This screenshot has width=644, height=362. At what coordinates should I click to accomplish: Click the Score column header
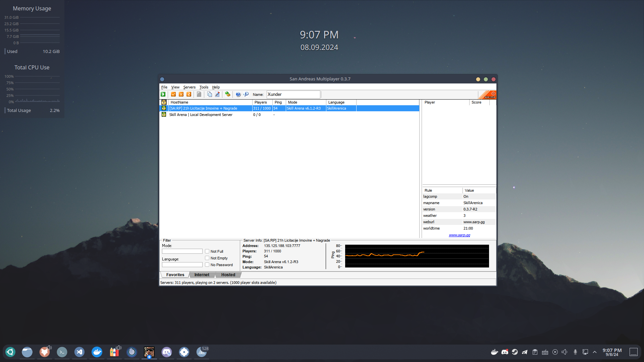(479, 102)
